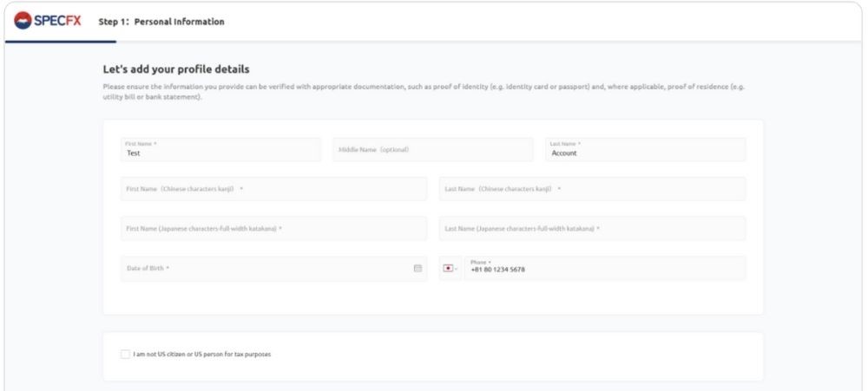Viewport: 868px width, 391px height.
Task: Click the Last Name Chinese characters kanji field
Action: pyautogui.click(x=592, y=189)
